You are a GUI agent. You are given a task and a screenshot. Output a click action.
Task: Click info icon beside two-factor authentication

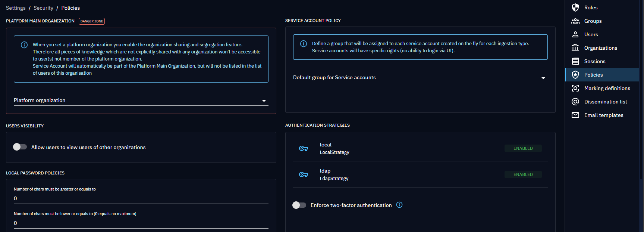[x=399, y=205]
